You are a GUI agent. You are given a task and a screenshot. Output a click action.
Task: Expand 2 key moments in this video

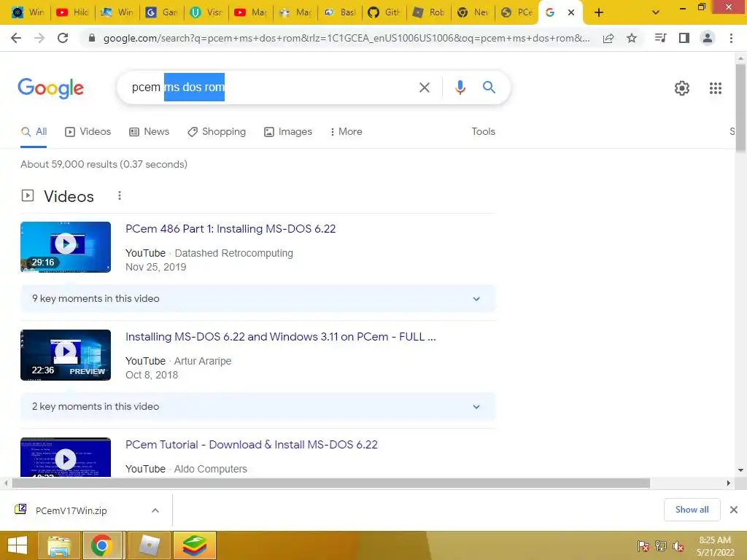click(258, 407)
